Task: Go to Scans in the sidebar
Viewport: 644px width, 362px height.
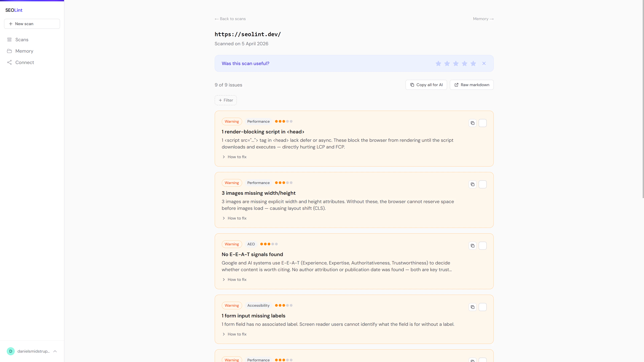Action: tap(22, 40)
